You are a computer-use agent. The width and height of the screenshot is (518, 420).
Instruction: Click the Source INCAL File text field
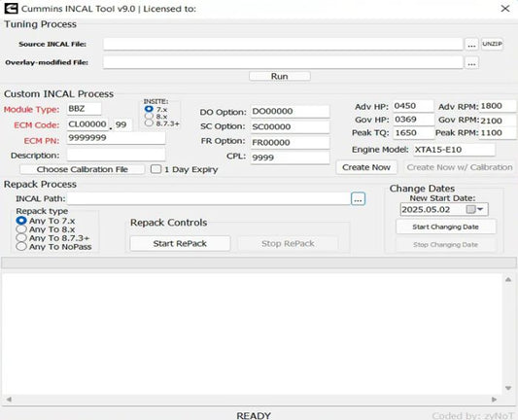[x=283, y=44]
